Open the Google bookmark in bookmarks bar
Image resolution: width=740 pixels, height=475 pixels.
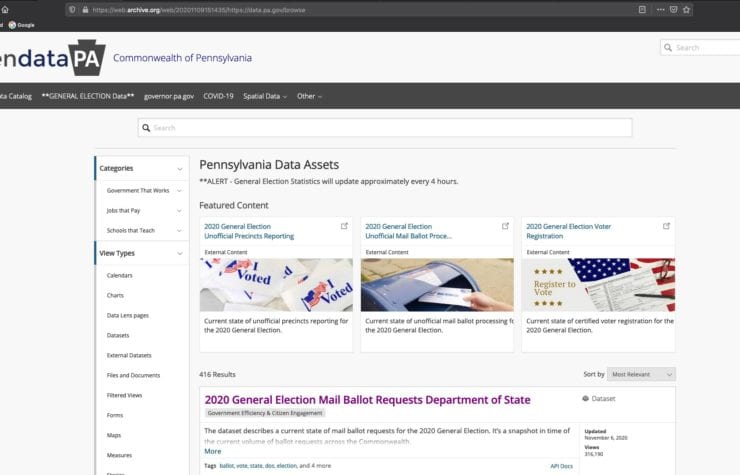[x=21, y=24]
